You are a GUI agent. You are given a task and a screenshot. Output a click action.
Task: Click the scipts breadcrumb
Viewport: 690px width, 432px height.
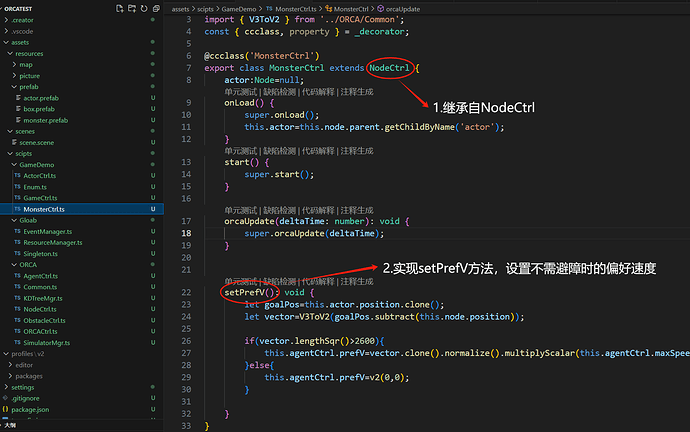click(x=205, y=9)
